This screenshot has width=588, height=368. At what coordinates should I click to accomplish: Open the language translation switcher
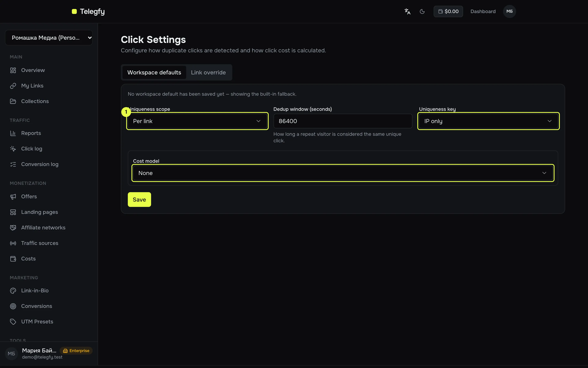408,11
